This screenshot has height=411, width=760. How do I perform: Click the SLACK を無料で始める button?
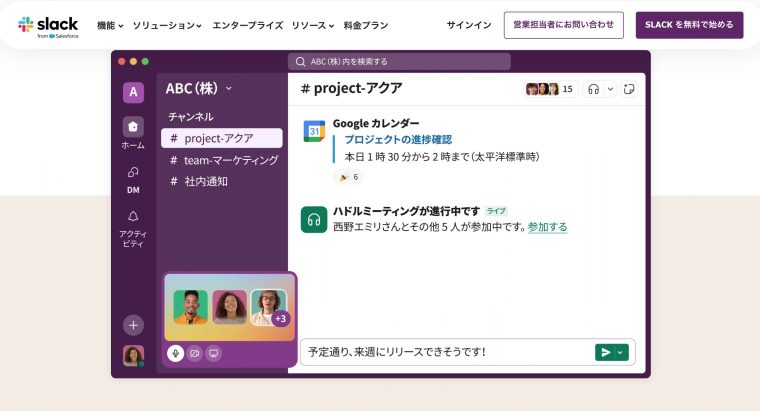689,25
